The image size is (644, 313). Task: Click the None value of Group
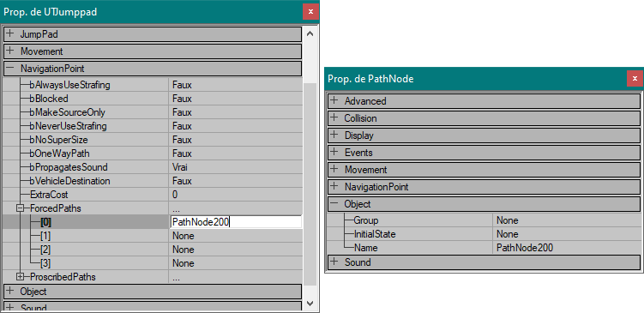point(508,220)
